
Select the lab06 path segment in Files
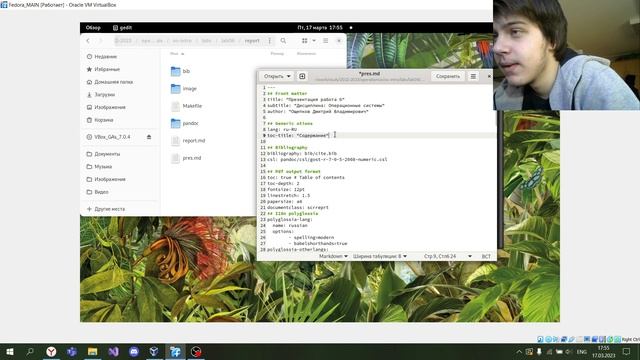228,41
